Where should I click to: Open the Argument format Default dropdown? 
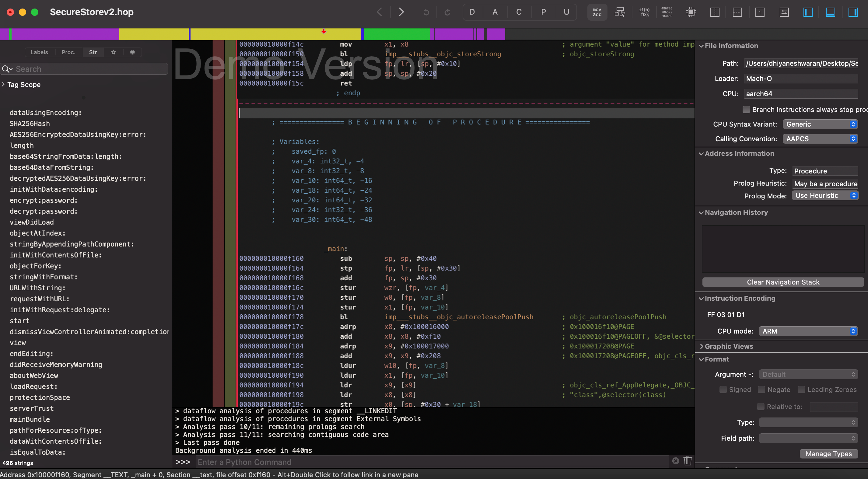(x=808, y=375)
